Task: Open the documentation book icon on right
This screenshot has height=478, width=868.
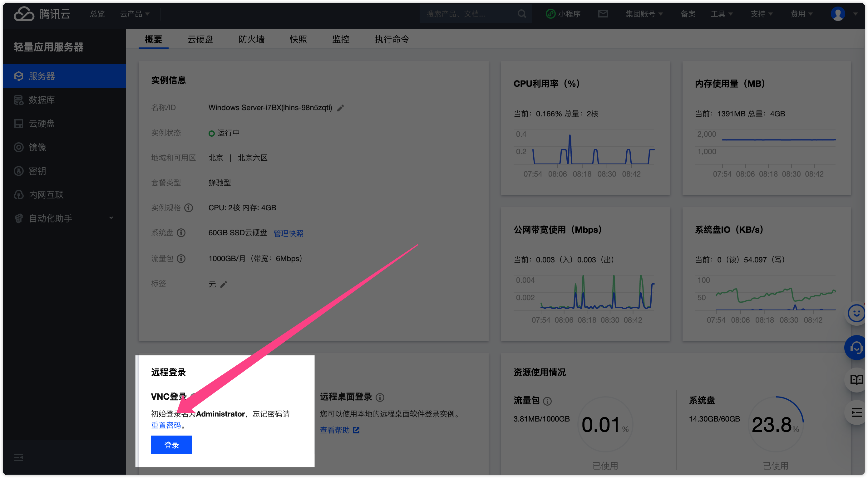Action: click(x=856, y=380)
